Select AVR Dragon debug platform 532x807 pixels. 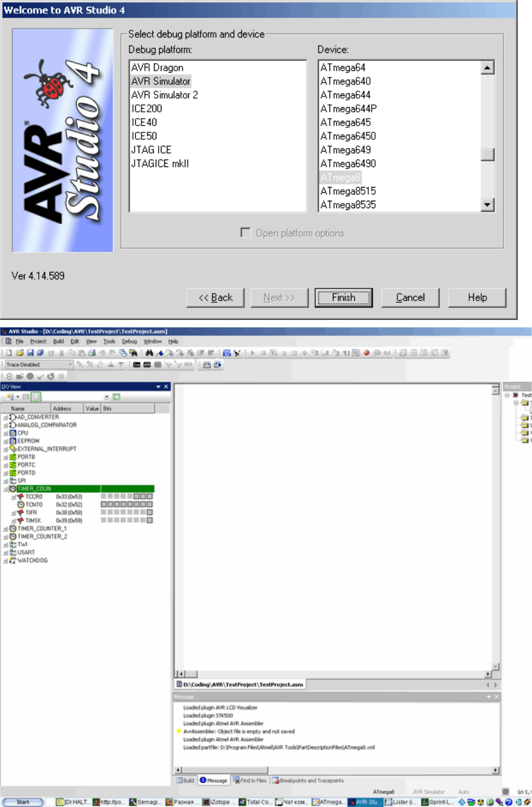157,68
